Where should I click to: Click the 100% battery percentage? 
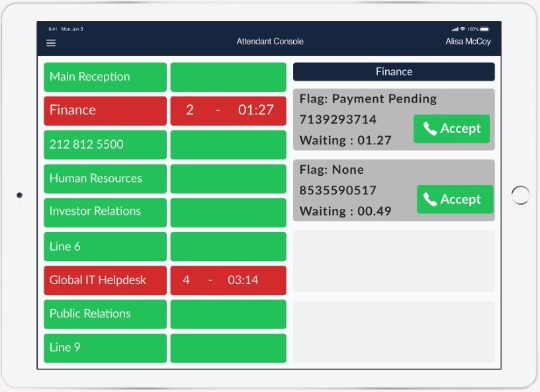pos(473,29)
